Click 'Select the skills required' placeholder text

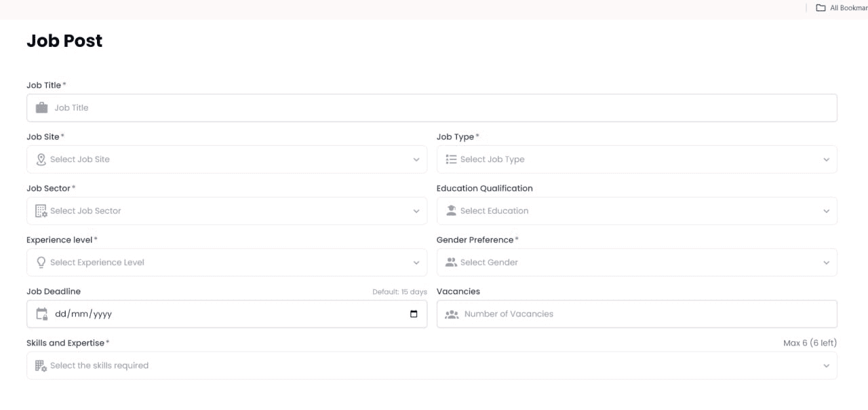99,366
